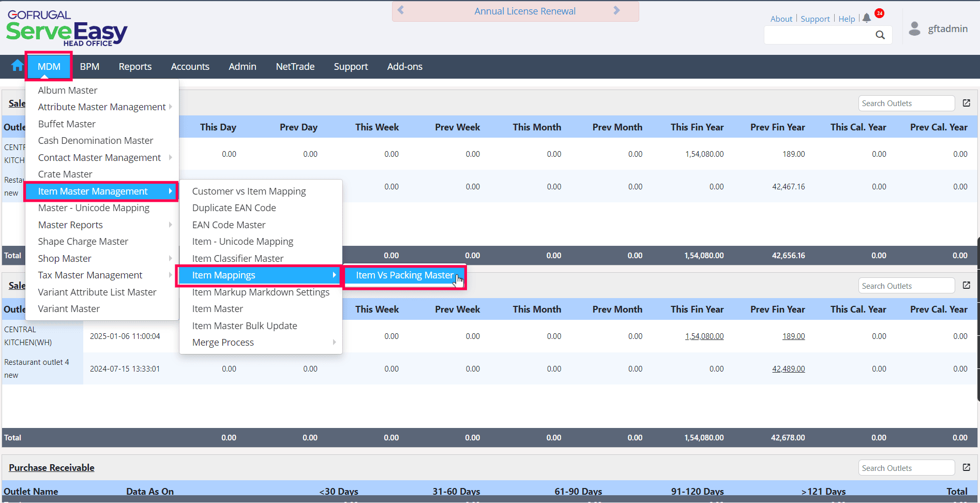Image resolution: width=980 pixels, height=503 pixels.
Task: Click the About link
Action: click(x=781, y=19)
